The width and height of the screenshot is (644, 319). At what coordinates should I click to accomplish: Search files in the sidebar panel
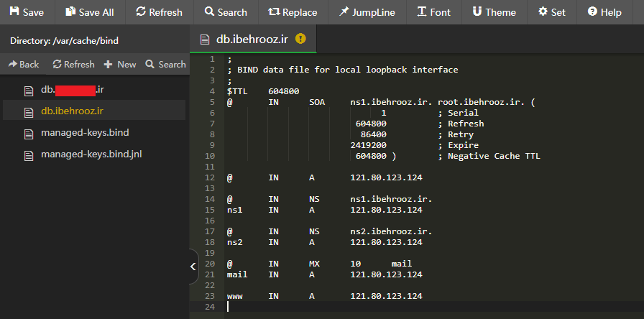165,64
